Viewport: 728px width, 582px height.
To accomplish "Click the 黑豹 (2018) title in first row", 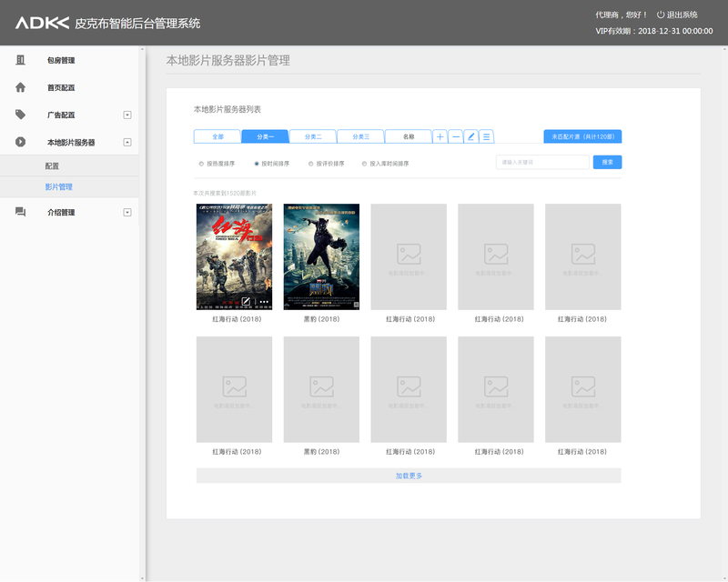I will coord(321,319).
